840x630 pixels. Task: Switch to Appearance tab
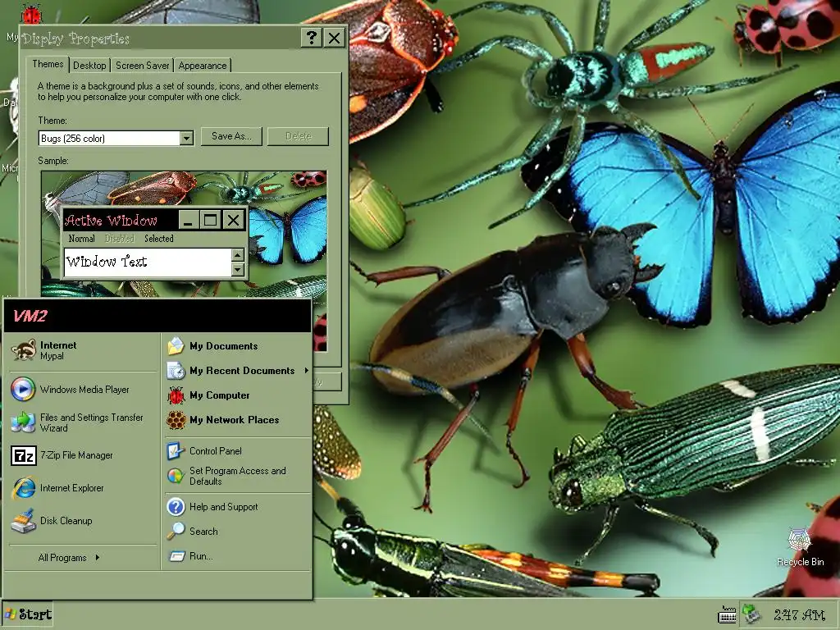pos(203,66)
